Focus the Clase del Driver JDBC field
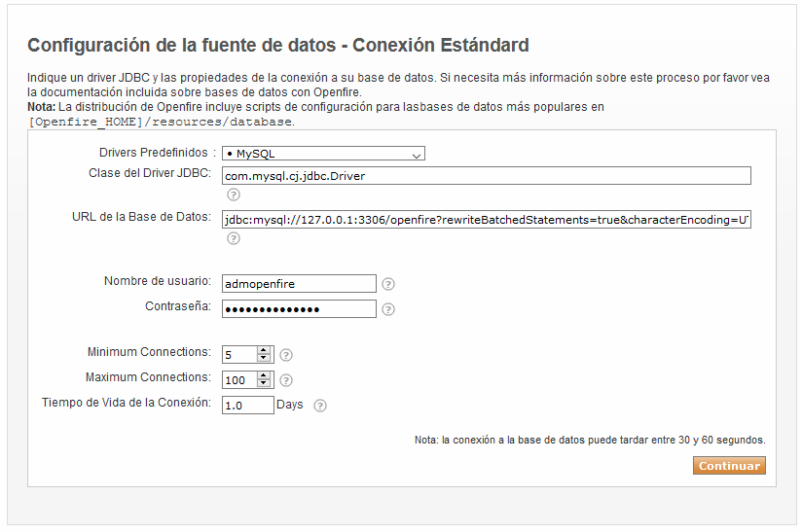This screenshot has width=802, height=532. (487, 176)
